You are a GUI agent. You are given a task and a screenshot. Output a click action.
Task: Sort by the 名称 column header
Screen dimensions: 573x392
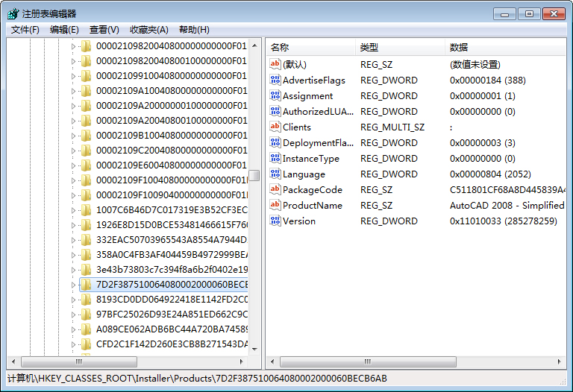[310, 47]
